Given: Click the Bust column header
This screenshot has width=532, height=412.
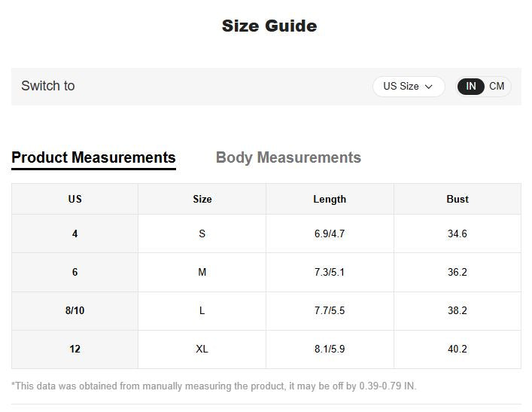Looking at the screenshot, I should coord(458,199).
